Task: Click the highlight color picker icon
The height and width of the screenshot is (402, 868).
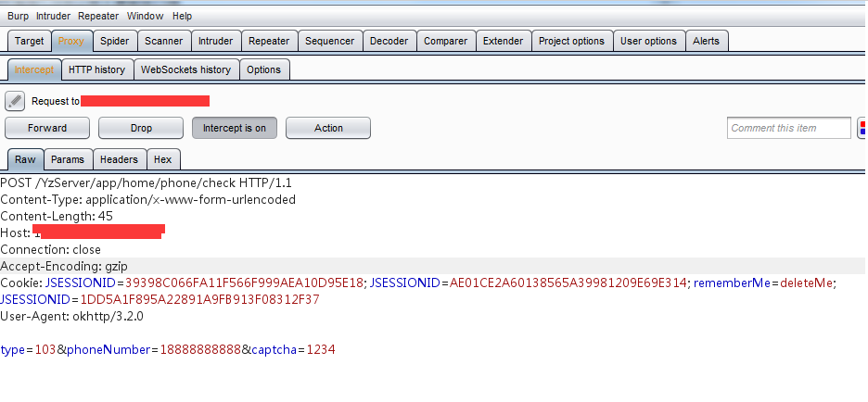Action: [x=862, y=128]
